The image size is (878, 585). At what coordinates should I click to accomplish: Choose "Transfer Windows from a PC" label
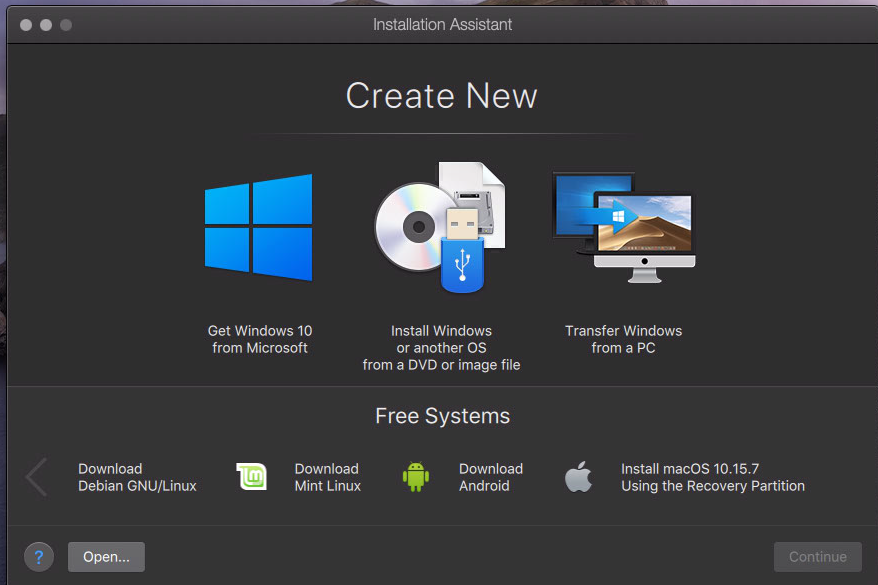tap(624, 339)
